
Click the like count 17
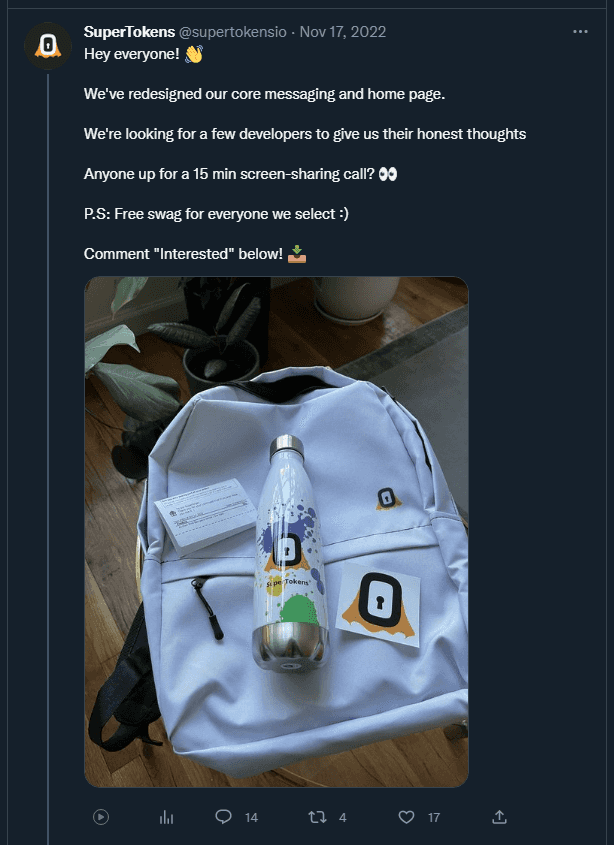[x=434, y=818]
